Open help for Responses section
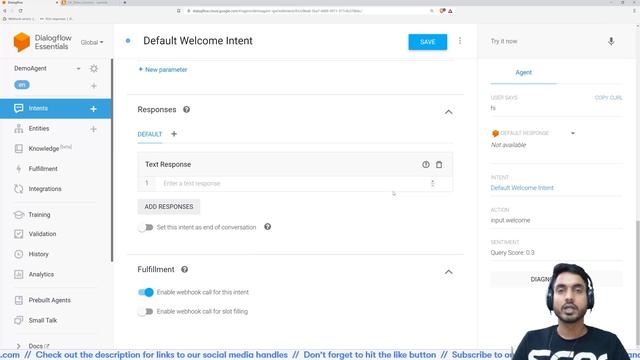The width and height of the screenshot is (640, 360). 187,109
